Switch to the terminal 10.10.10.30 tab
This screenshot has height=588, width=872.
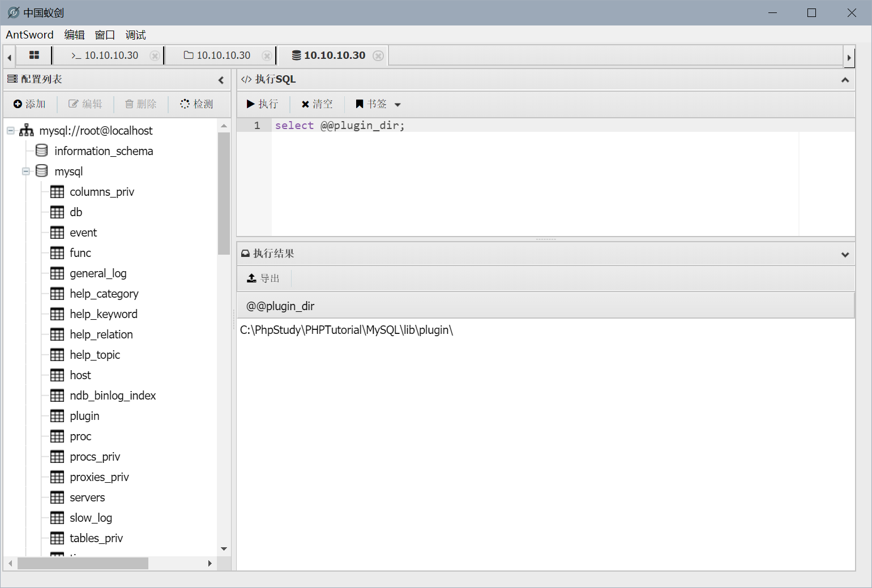[105, 55]
